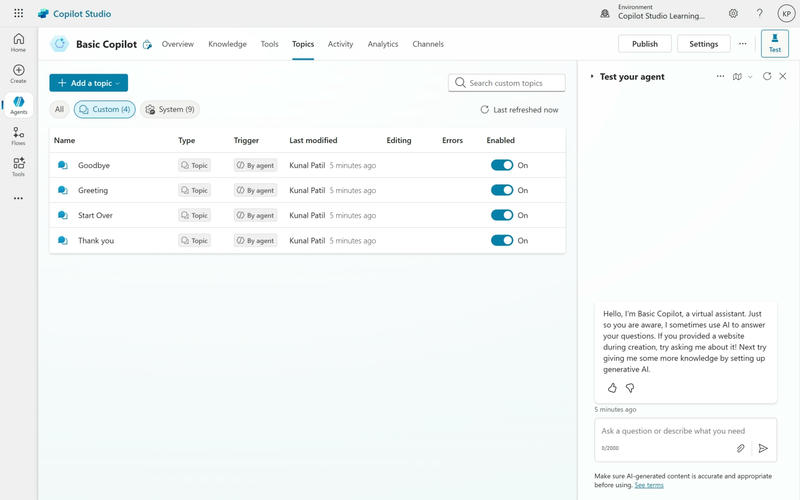Screen dimensions: 800x500
Task: Switch to the Knowledge tab
Action: coord(227,44)
